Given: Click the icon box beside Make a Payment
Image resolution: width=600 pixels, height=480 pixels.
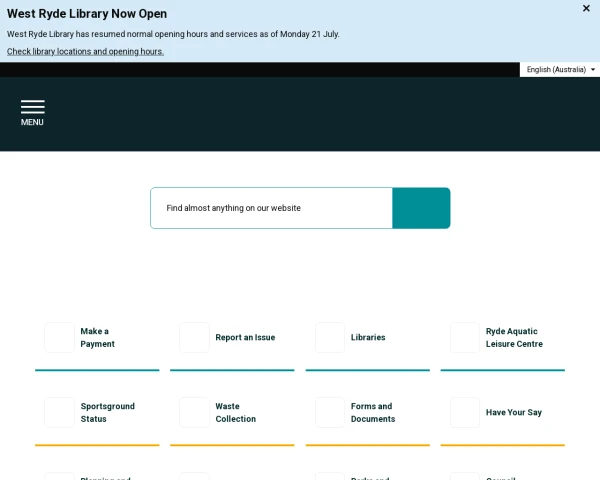Looking at the screenshot, I should pos(59,337).
